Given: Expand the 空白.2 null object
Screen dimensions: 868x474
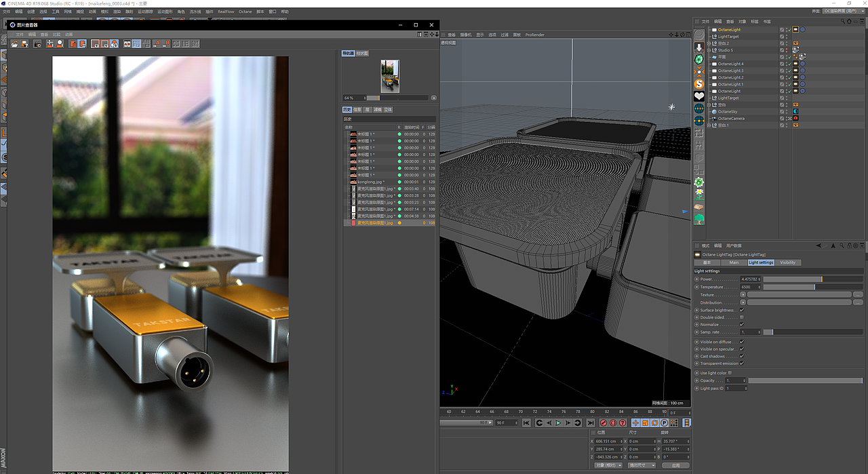Looking at the screenshot, I should click(x=709, y=43).
